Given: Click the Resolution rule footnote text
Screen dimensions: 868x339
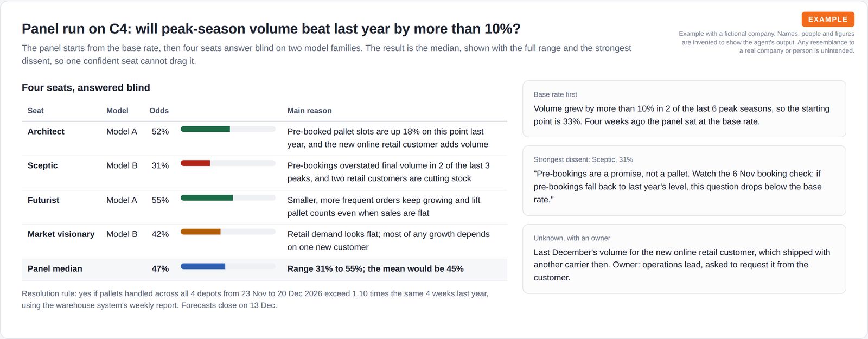Looking at the screenshot, I should click(255, 299).
